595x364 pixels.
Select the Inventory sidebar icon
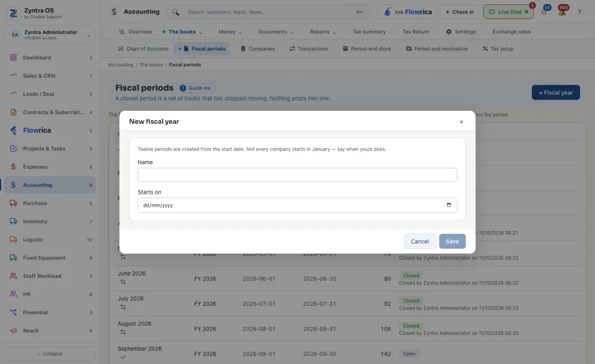pos(13,222)
